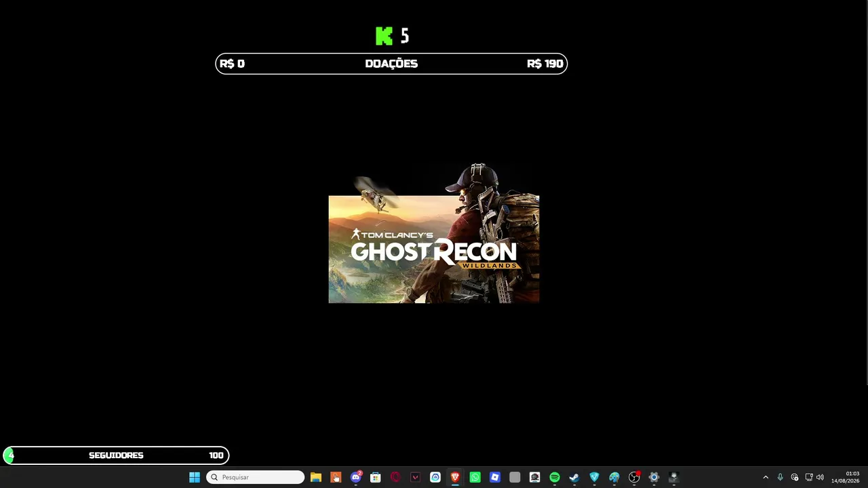
Task: Click the SEGUIDORES follower goal bar
Action: point(116,455)
